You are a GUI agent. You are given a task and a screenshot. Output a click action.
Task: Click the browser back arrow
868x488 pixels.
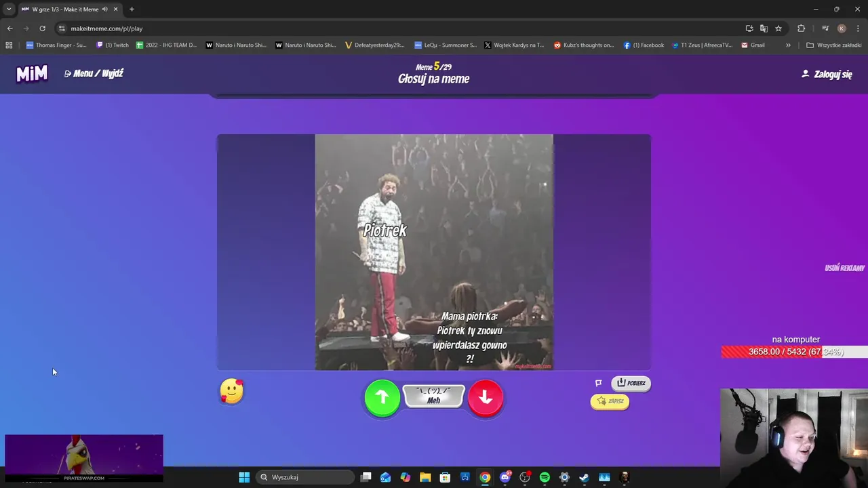coord(9,28)
